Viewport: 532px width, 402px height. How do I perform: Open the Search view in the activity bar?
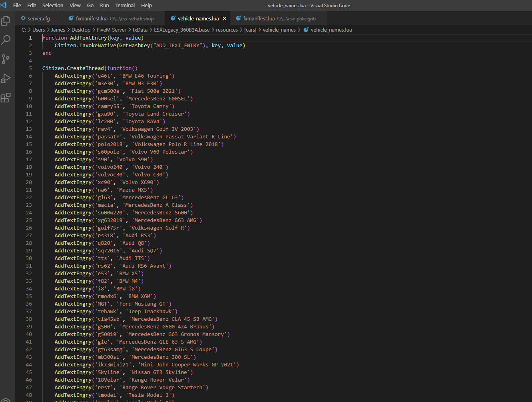click(x=6, y=40)
